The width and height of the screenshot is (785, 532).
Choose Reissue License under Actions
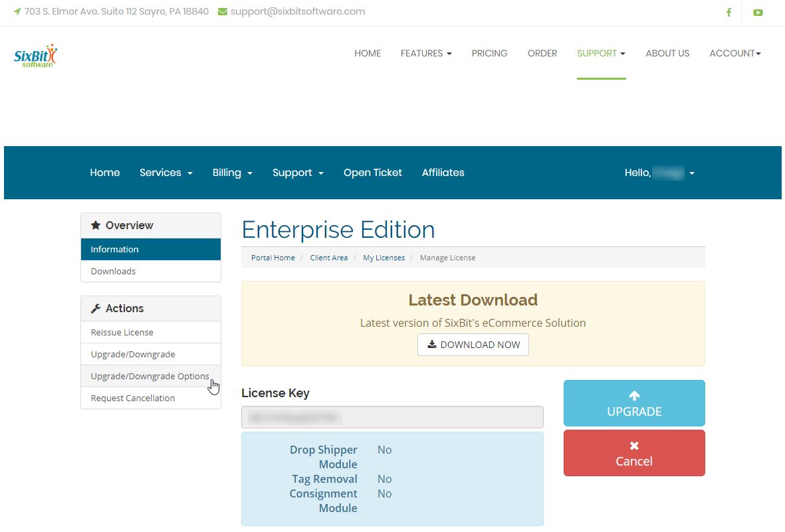pos(151,332)
